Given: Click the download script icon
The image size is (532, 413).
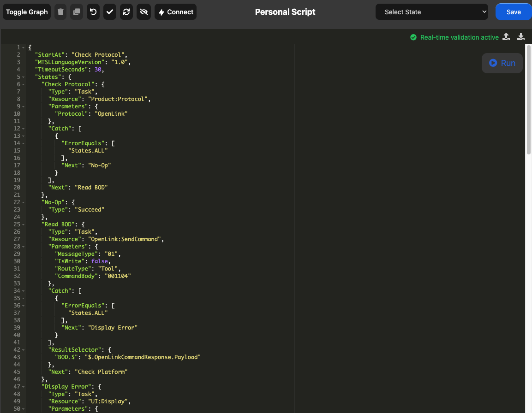Looking at the screenshot, I should 521,36.
